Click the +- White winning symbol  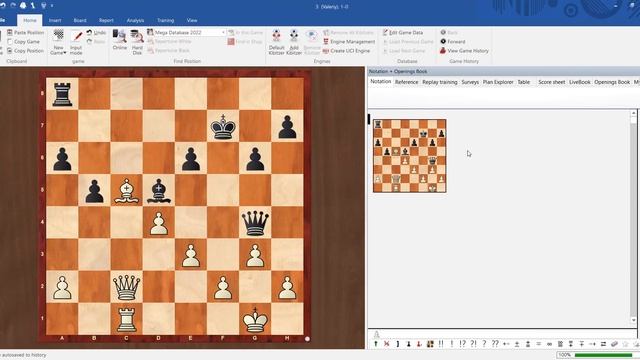(x=506, y=344)
